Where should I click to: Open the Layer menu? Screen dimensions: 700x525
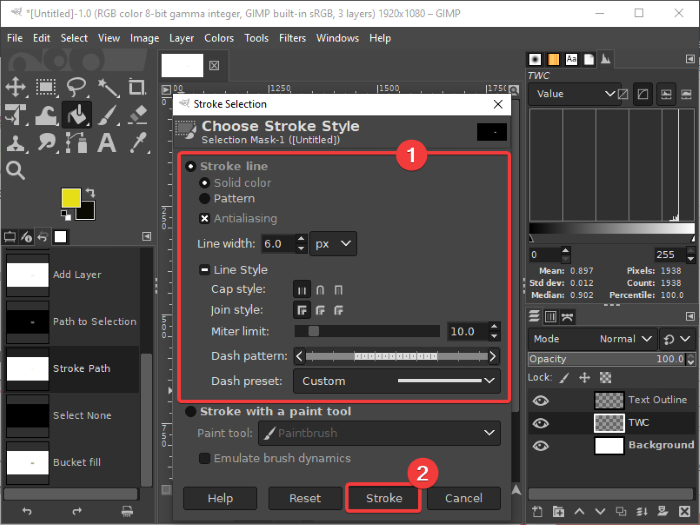[181, 38]
